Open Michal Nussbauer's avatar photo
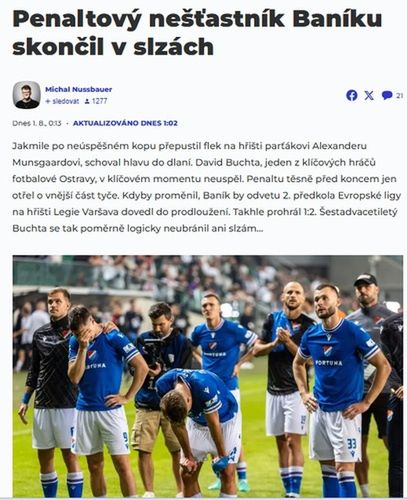 point(27,95)
